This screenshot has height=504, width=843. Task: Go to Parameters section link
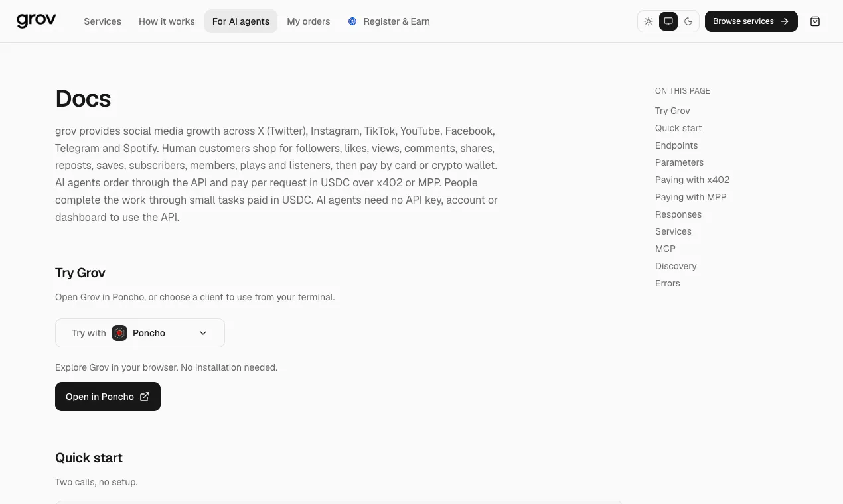(x=679, y=162)
